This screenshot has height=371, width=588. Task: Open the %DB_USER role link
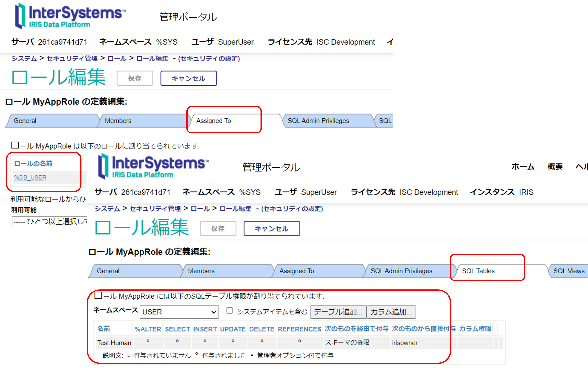pos(30,177)
